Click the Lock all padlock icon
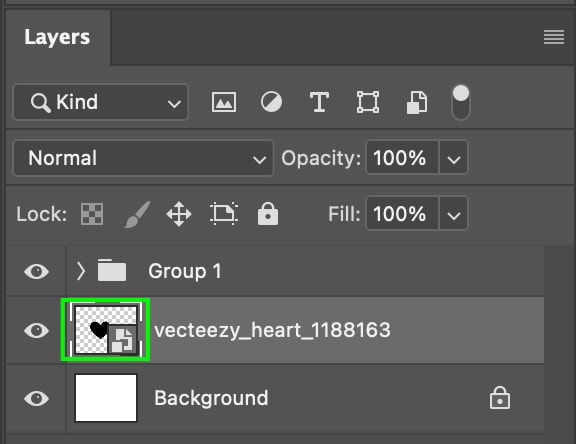576x444 pixels. [268, 213]
